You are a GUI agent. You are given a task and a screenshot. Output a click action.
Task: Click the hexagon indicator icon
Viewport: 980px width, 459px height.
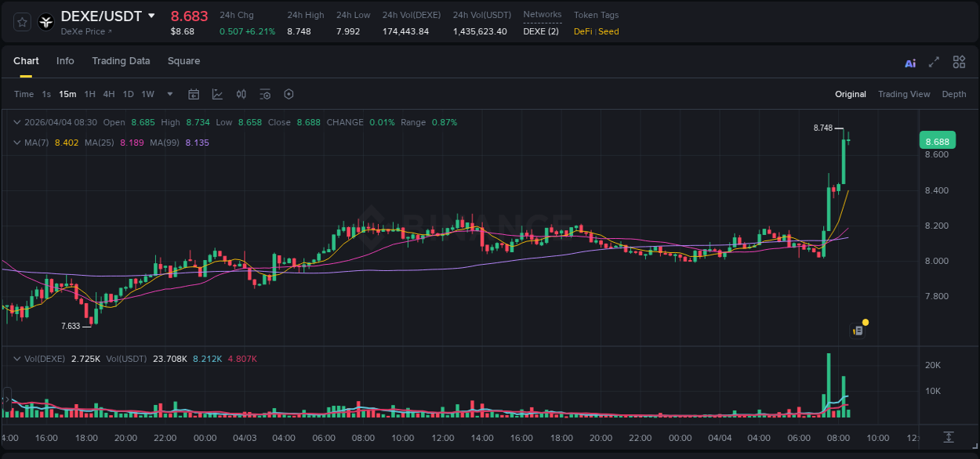click(x=289, y=94)
